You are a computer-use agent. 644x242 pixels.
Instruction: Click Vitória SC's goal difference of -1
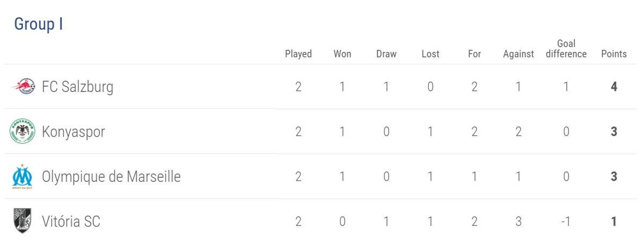point(566,221)
